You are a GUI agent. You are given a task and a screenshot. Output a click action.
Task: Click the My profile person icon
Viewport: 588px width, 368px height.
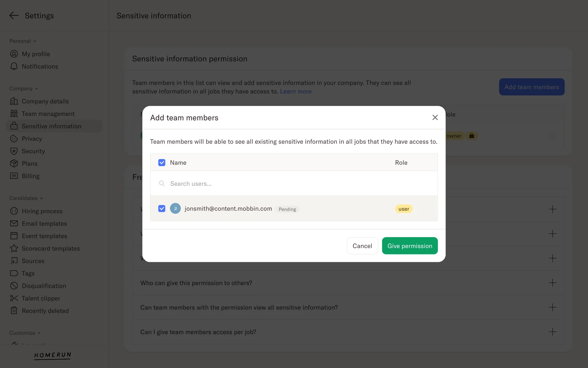[14, 54]
